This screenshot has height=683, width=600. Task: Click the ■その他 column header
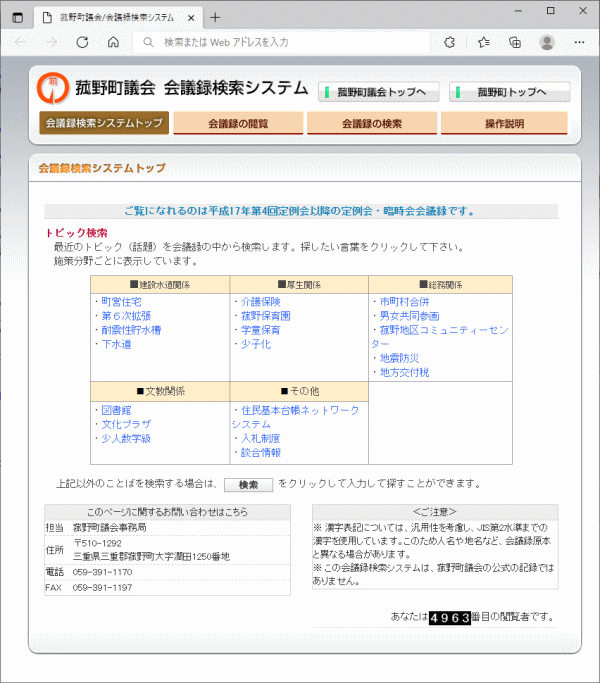tap(300, 391)
